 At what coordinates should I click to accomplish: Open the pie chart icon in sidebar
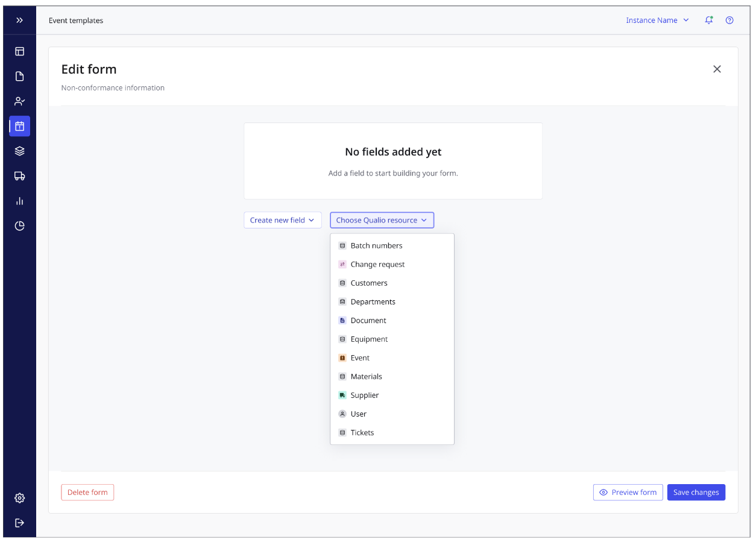(19, 226)
